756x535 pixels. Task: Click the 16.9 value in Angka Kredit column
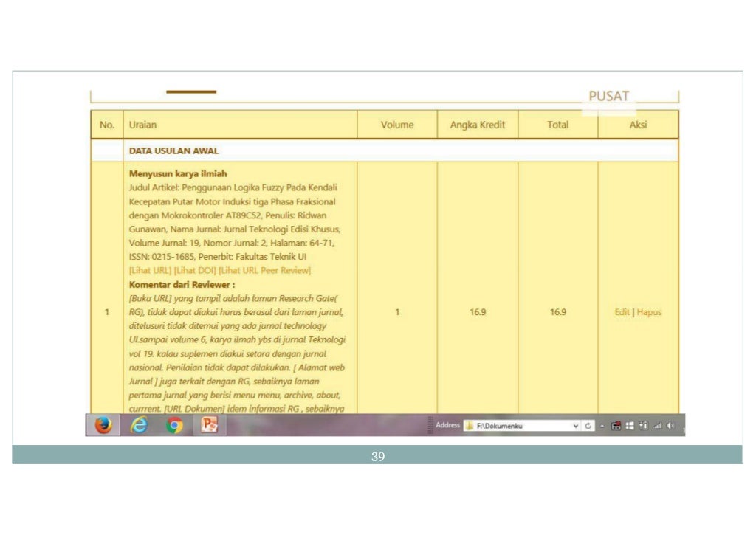[478, 312]
